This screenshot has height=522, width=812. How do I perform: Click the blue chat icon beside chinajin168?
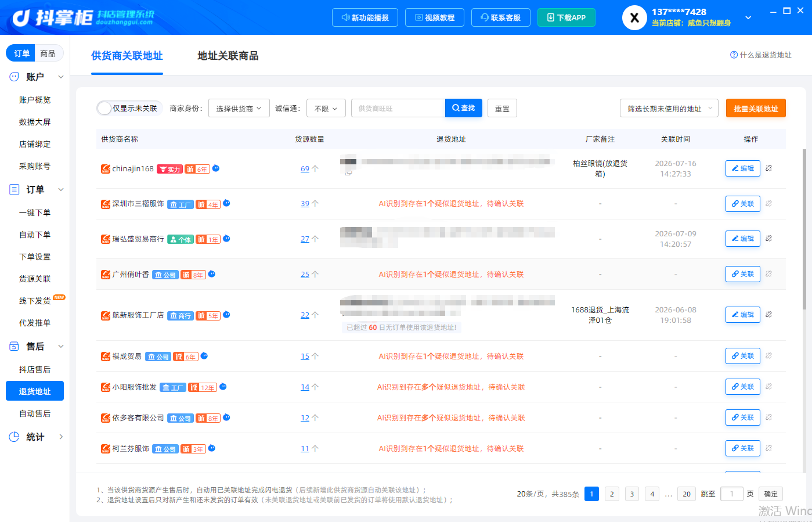(216, 168)
